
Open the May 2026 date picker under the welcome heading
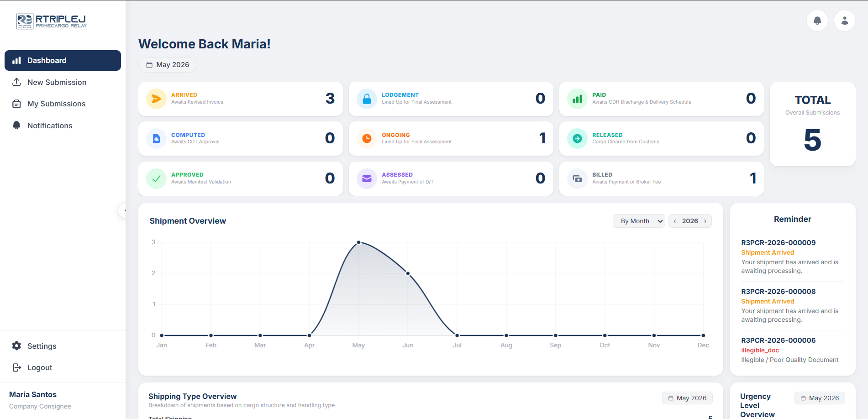(x=168, y=65)
